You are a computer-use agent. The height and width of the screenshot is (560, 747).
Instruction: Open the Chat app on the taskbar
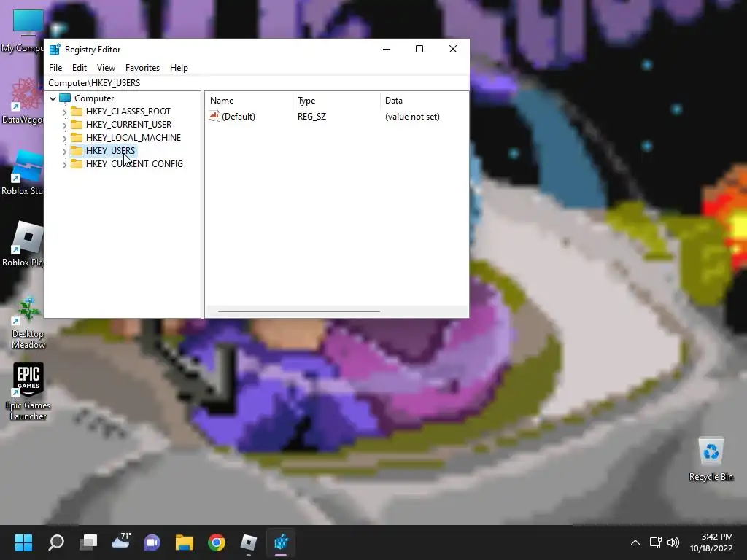point(152,542)
